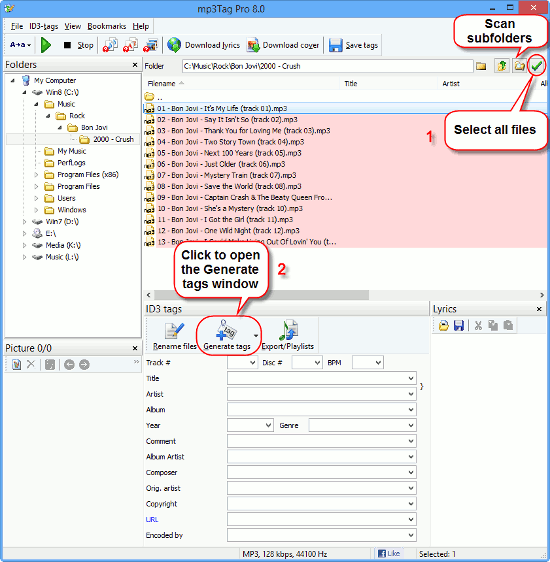Expand the Win7 (D:\) drive
The width and height of the screenshot is (550, 562).
click(x=24, y=222)
